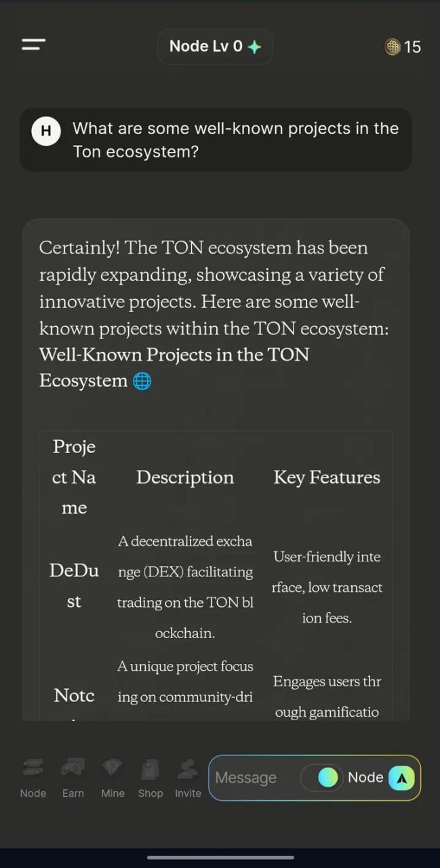Open the hamburger navigation menu
Viewport: 440px width, 868px height.
tap(33, 44)
